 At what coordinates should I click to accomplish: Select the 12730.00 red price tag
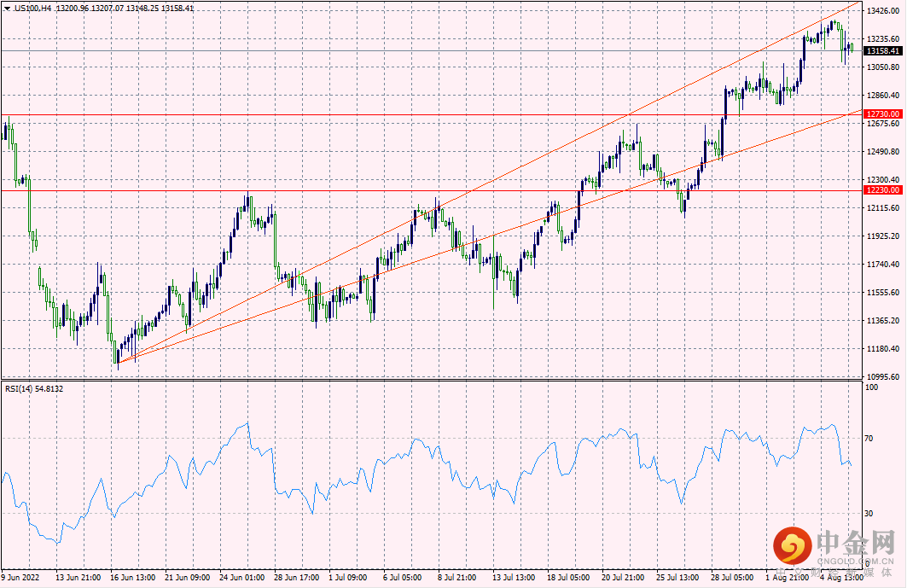(x=883, y=114)
